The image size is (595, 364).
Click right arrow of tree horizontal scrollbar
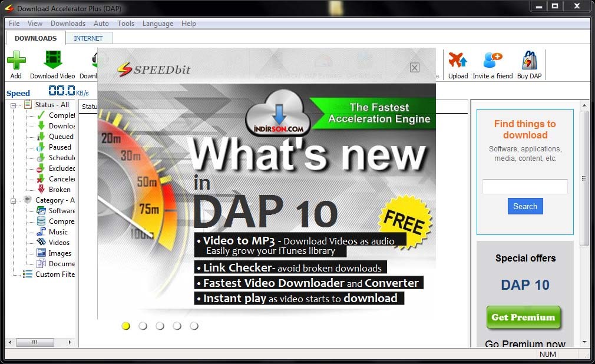click(x=70, y=342)
